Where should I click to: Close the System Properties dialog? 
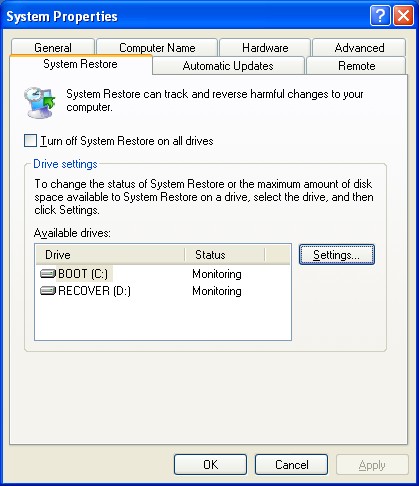coord(403,16)
